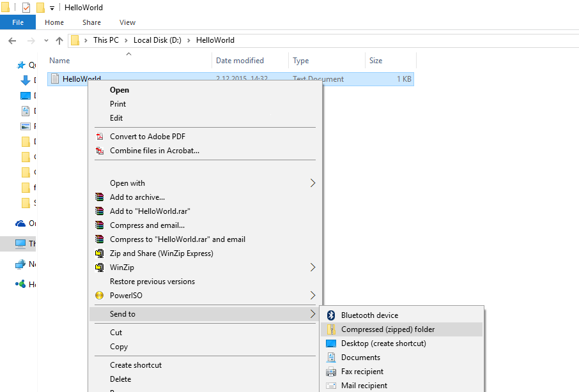Choose Edit in the context menu

tap(116, 118)
